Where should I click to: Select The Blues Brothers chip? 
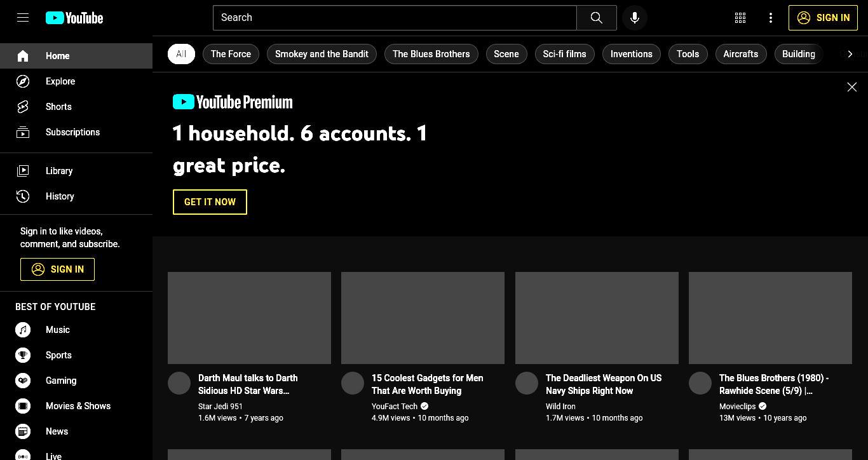(431, 54)
